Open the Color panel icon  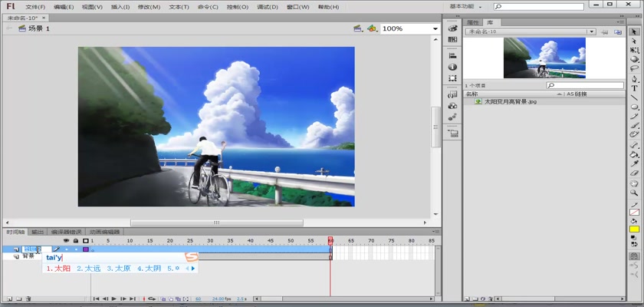452,28
